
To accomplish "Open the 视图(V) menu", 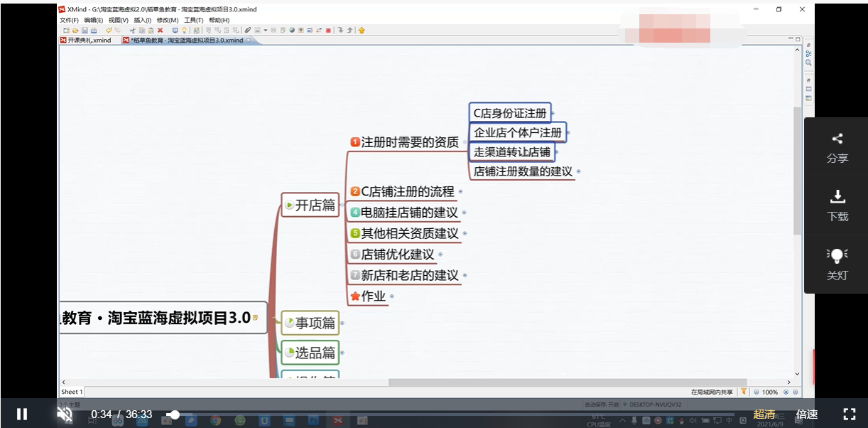I will (119, 21).
